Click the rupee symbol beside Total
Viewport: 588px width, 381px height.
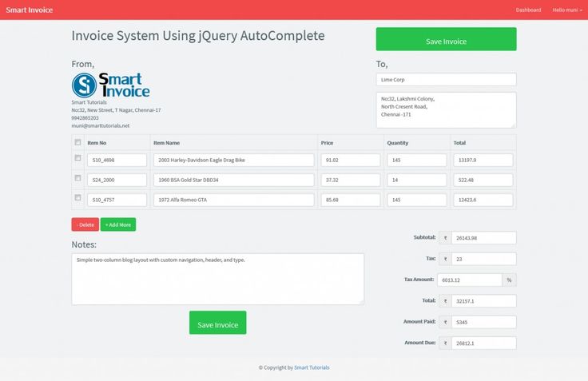(445, 301)
